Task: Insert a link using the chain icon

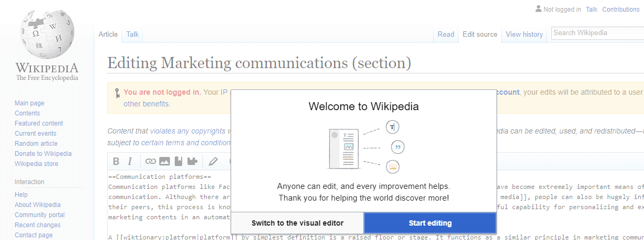Action: click(151, 161)
